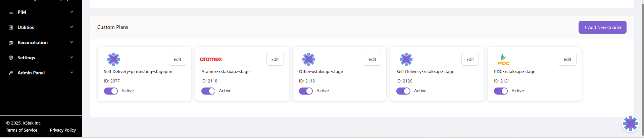Expand the Reconciliation chevron arrow

(x=71, y=42)
